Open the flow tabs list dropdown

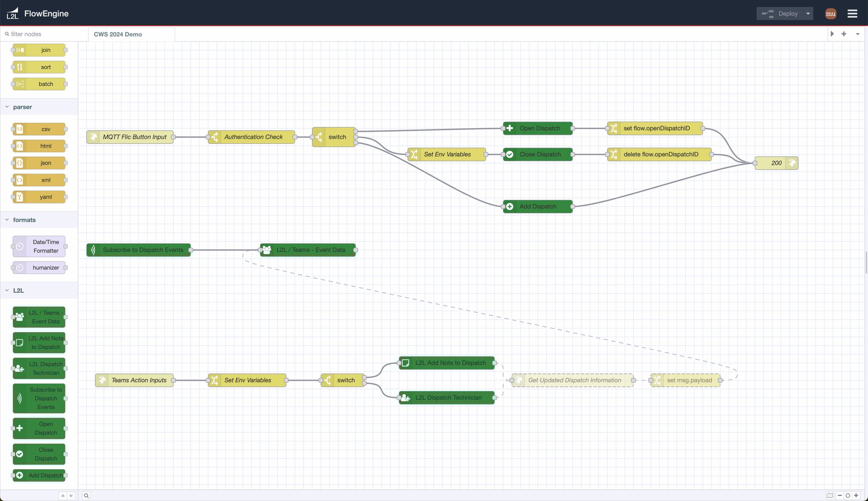tap(857, 34)
